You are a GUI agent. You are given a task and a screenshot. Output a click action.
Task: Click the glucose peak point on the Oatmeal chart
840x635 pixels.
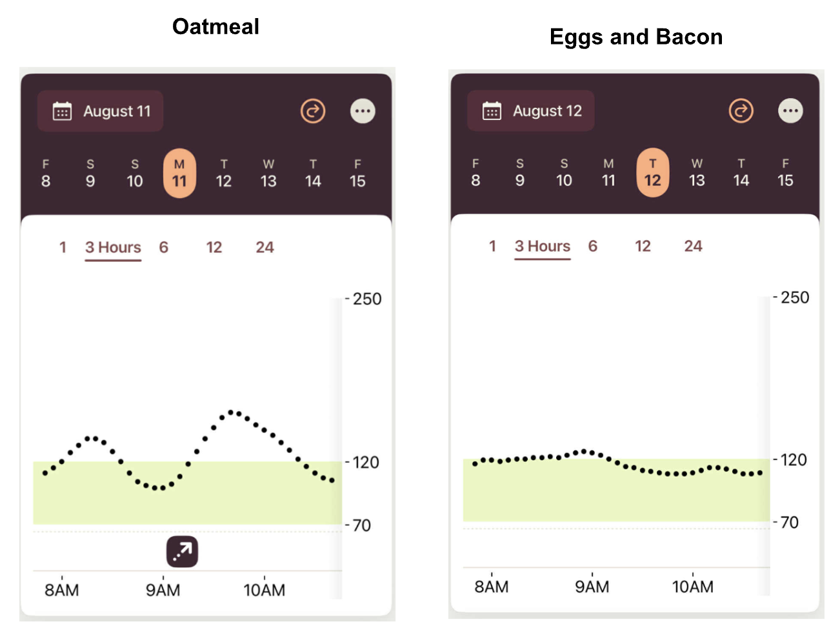232,412
